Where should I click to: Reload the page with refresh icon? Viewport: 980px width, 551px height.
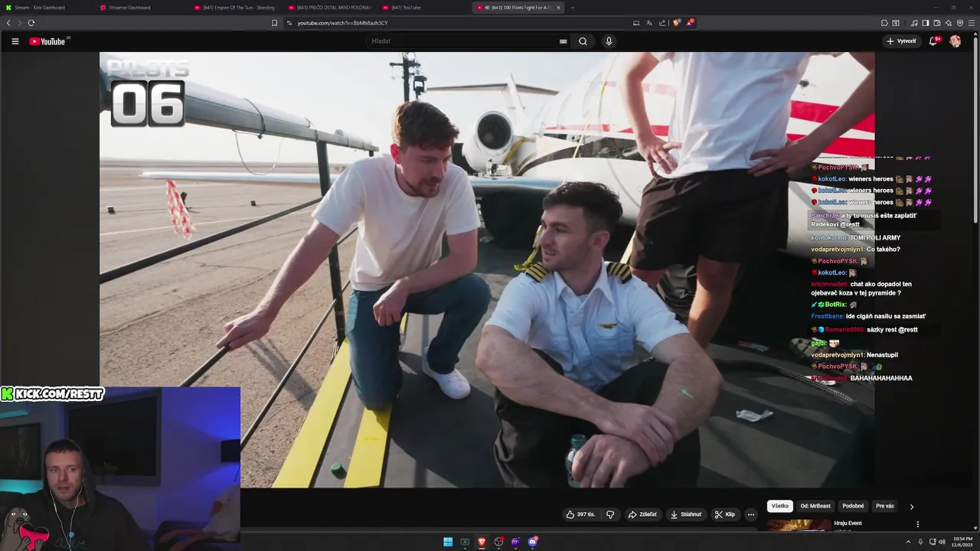(x=31, y=23)
